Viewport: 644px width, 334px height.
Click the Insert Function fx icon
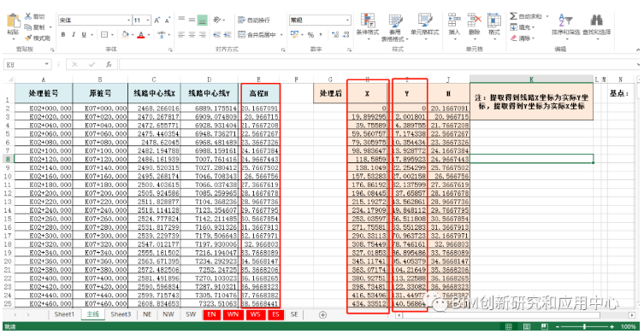click(x=109, y=64)
